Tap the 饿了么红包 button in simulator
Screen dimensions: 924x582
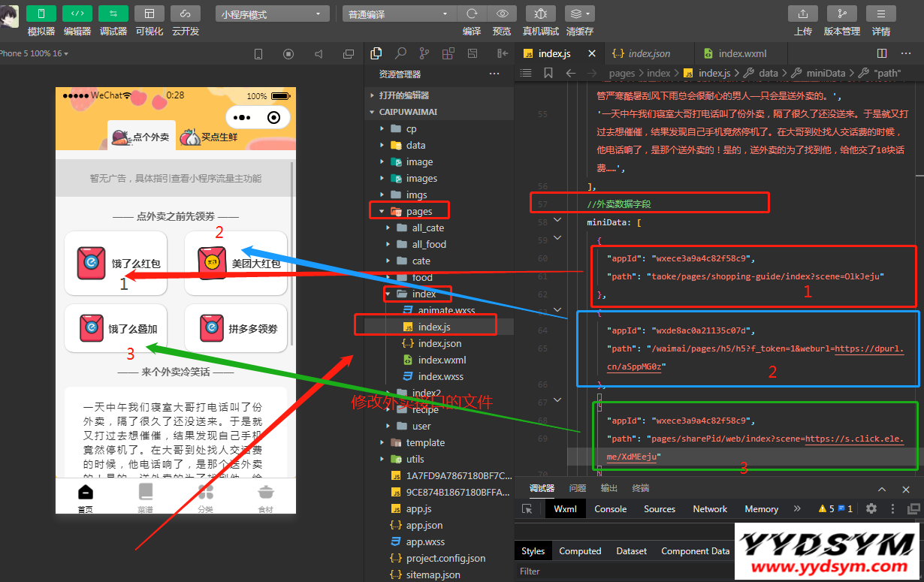(116, 263)
